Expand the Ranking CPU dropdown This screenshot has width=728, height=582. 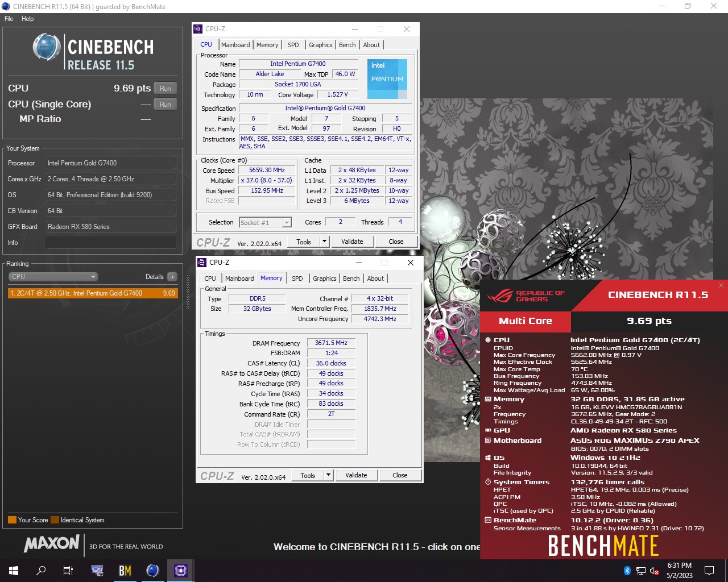(53, 277)
